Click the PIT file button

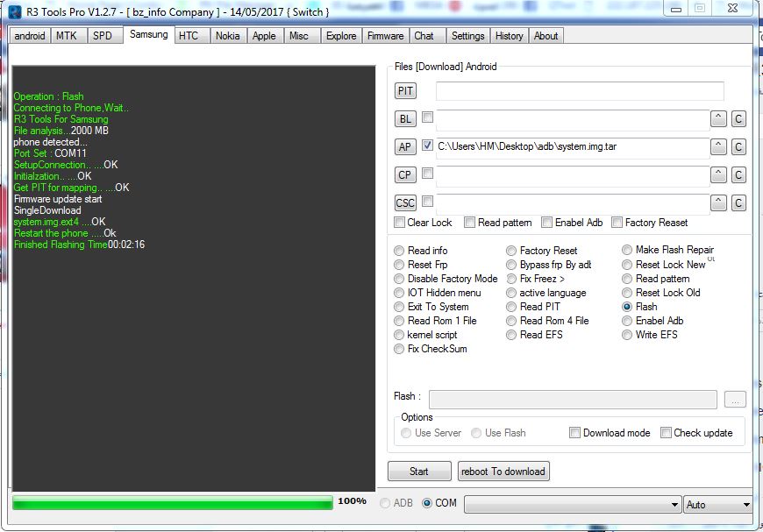click(x=405, y=91)
